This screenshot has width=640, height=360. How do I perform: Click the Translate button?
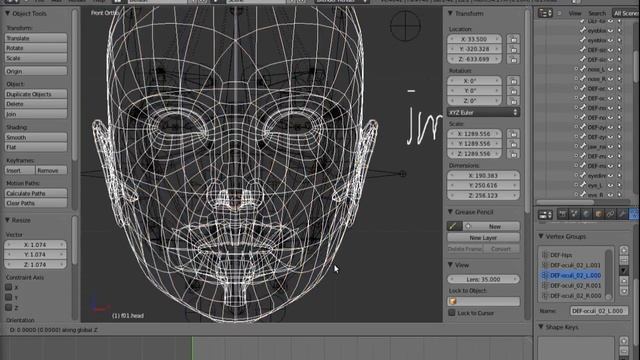coord(36,38)
